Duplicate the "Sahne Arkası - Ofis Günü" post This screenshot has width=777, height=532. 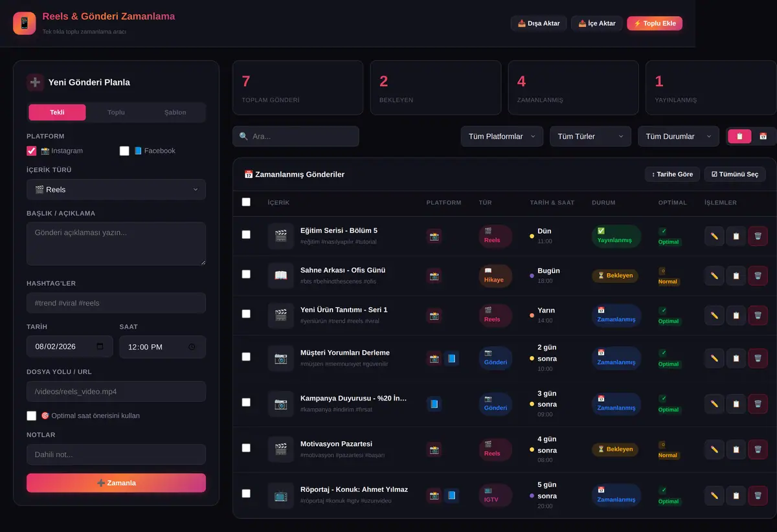click(736, 276)
